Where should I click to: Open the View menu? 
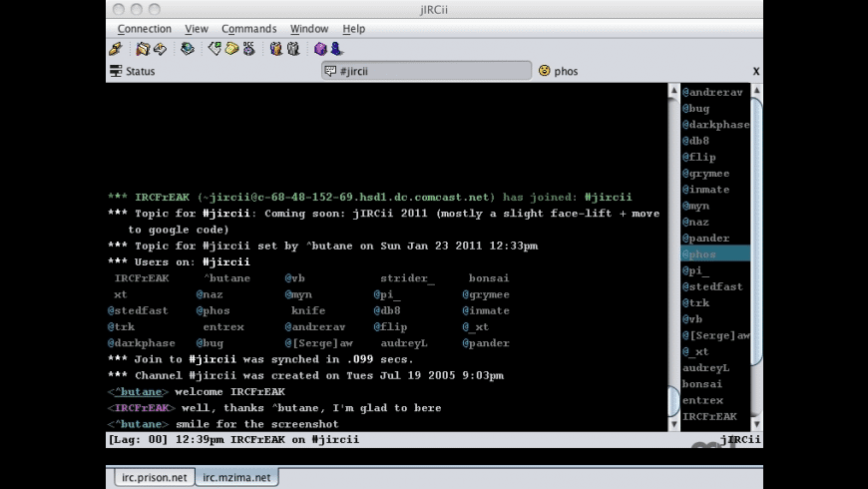coord(197,29)
